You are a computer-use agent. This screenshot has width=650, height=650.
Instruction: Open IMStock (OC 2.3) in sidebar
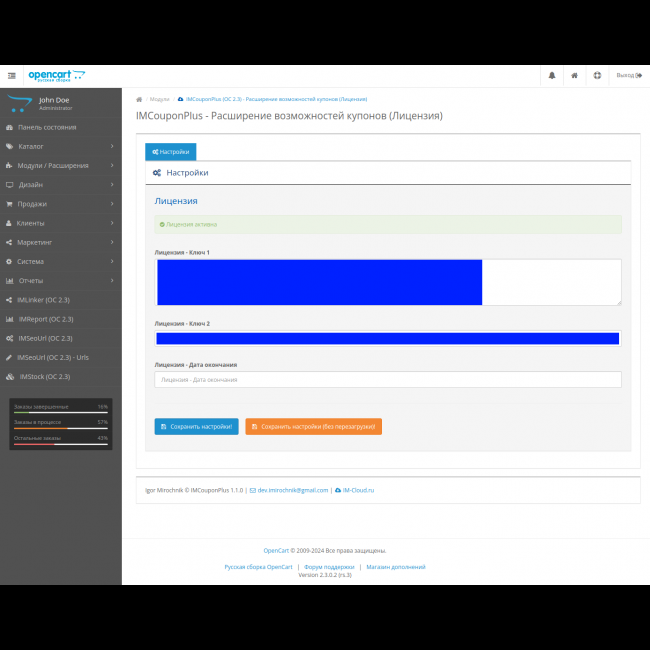tap(45, 377)
